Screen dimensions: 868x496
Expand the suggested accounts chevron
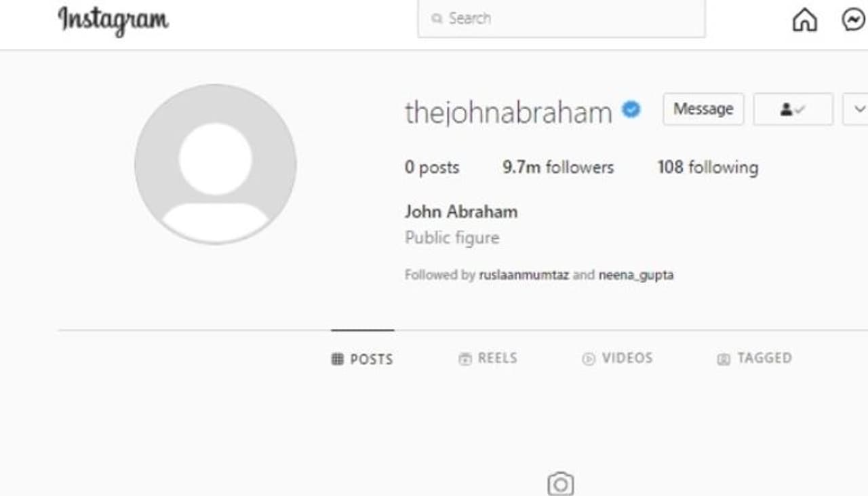point(856,109)
